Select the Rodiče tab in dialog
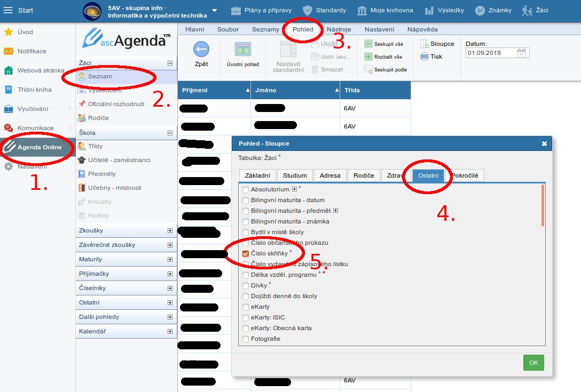The image size is (581, 392). pyautogui.click(x=363, y=175)
